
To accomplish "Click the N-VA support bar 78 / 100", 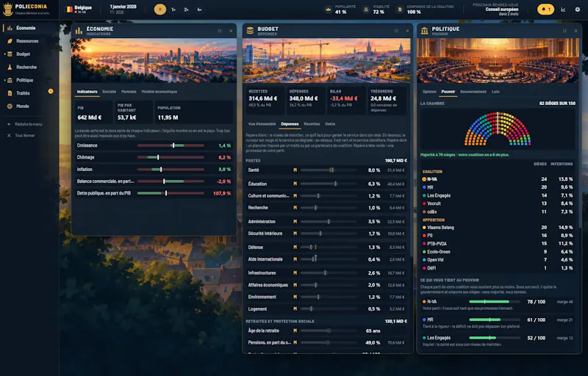I will [495, 302].
